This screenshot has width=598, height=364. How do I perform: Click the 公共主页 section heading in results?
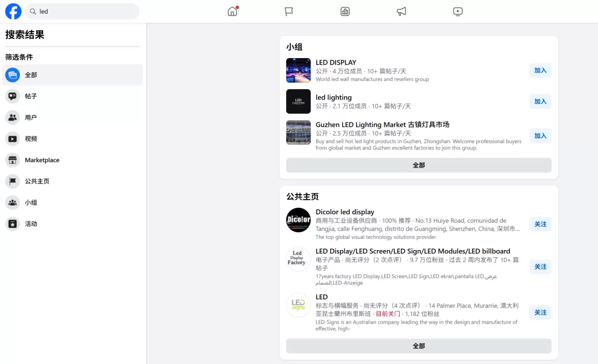coord(302,197)
